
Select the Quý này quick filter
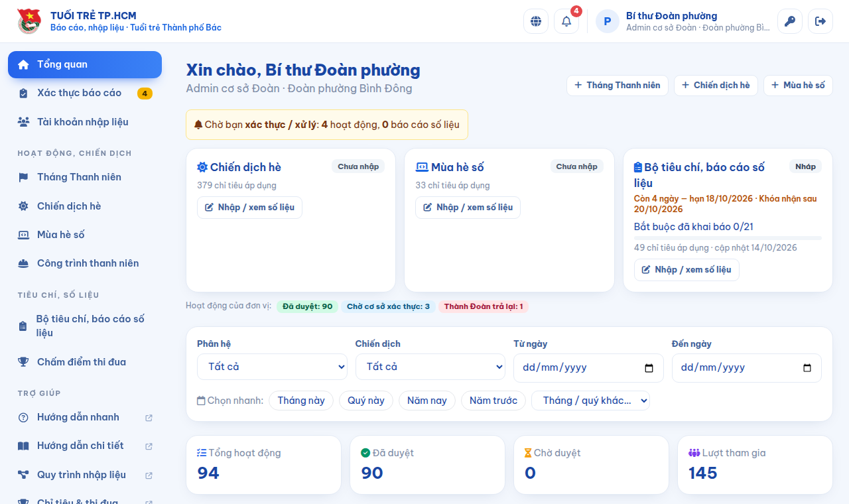tap(366, 401)
